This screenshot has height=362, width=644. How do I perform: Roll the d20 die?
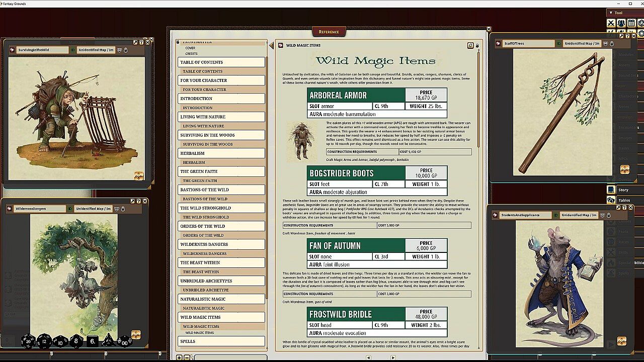28,341
